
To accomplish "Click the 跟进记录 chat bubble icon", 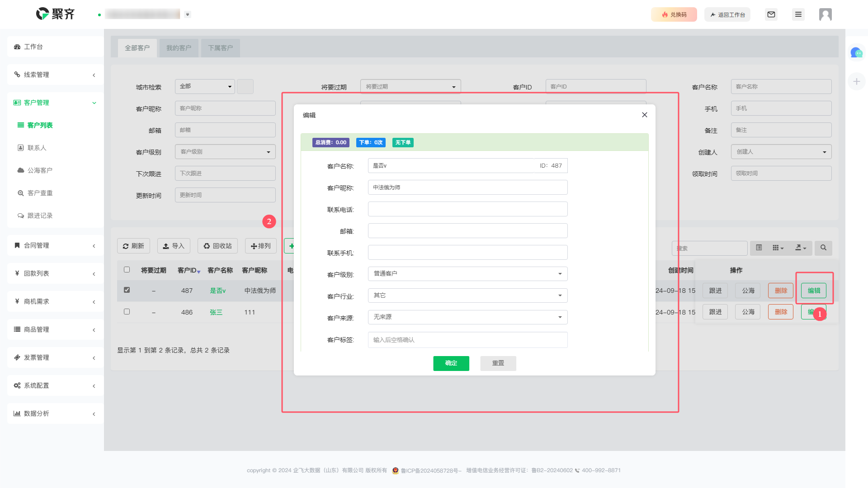I will [x=21, y=216].
